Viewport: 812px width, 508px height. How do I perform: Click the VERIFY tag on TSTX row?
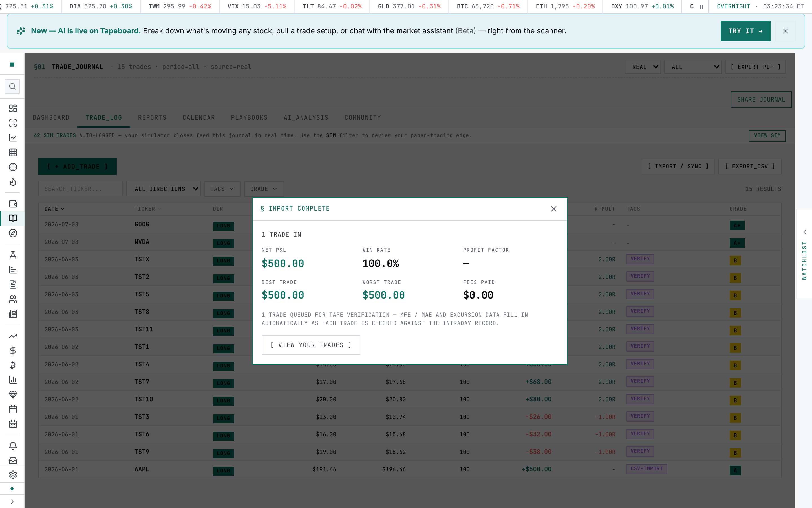[x=640, y=259]
